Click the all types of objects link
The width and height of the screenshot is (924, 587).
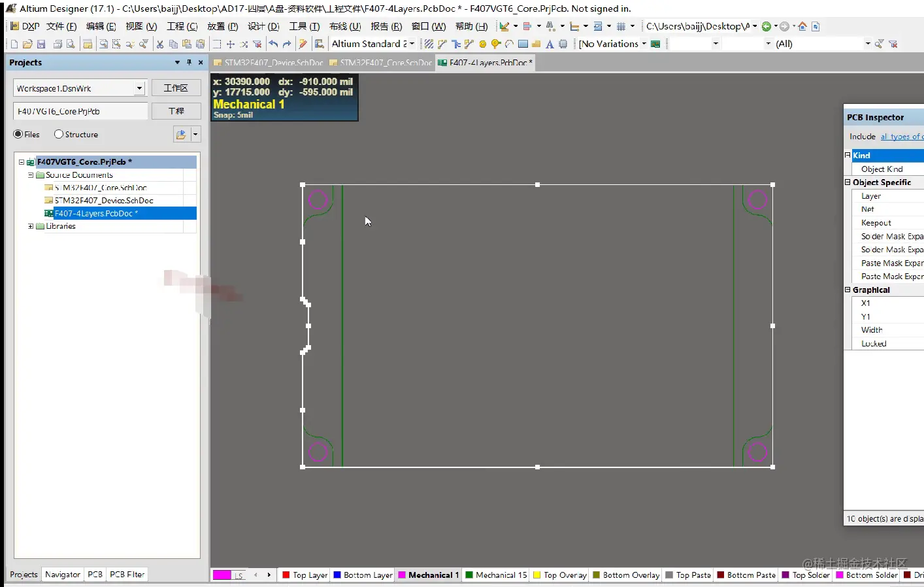[x=902, y=137]
